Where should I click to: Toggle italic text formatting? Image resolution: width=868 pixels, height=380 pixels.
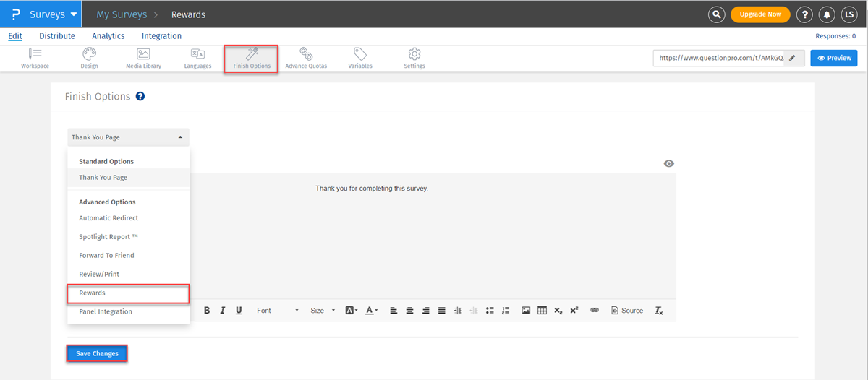pos(223,311)
